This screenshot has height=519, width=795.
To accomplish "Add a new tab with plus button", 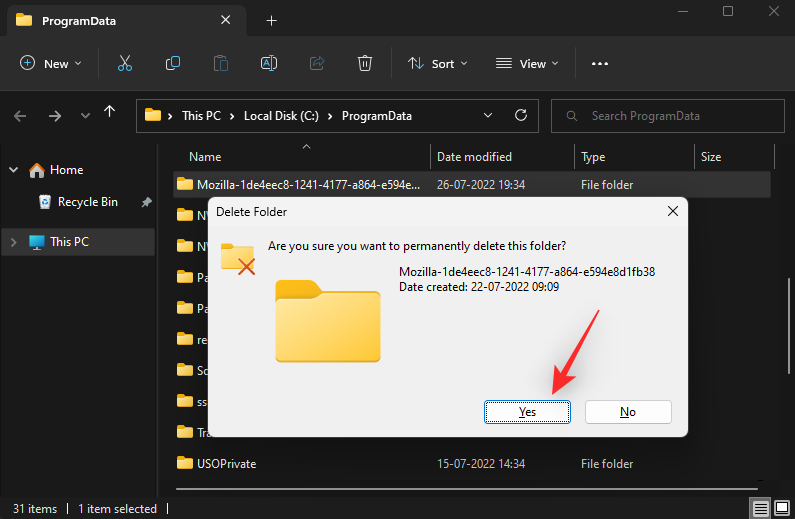I will click(x=272, y=21).
